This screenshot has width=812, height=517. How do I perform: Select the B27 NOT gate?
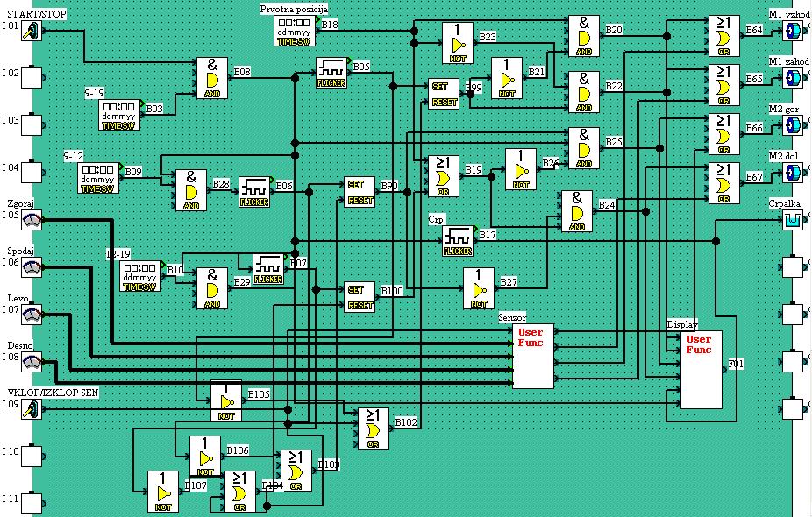pos(479,288)
